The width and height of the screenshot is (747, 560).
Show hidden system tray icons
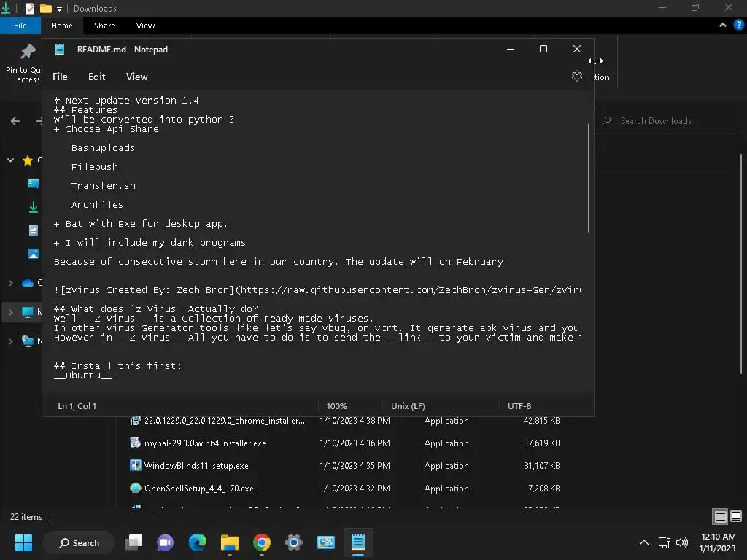[643, 542]
